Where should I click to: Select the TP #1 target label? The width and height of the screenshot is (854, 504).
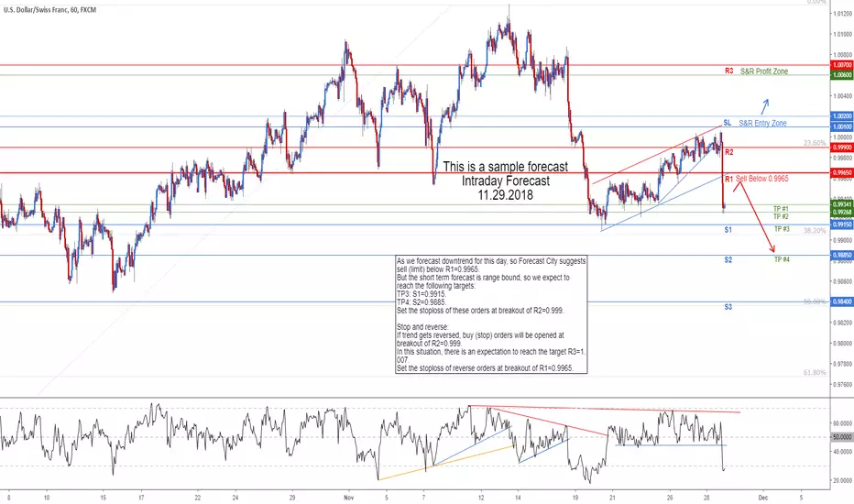point(781,209)
